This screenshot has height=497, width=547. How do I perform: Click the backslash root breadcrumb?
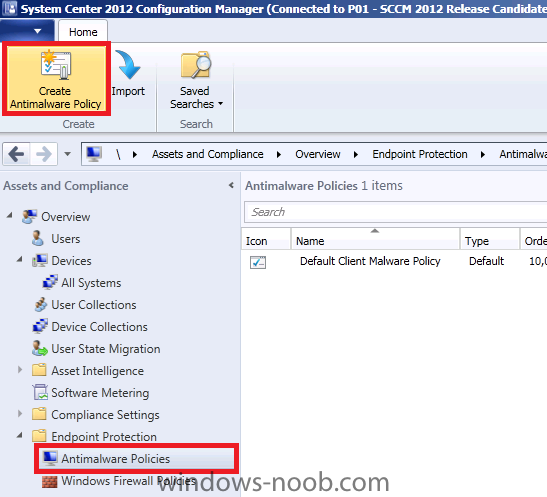pyautogui.click(x=119, y=154)
